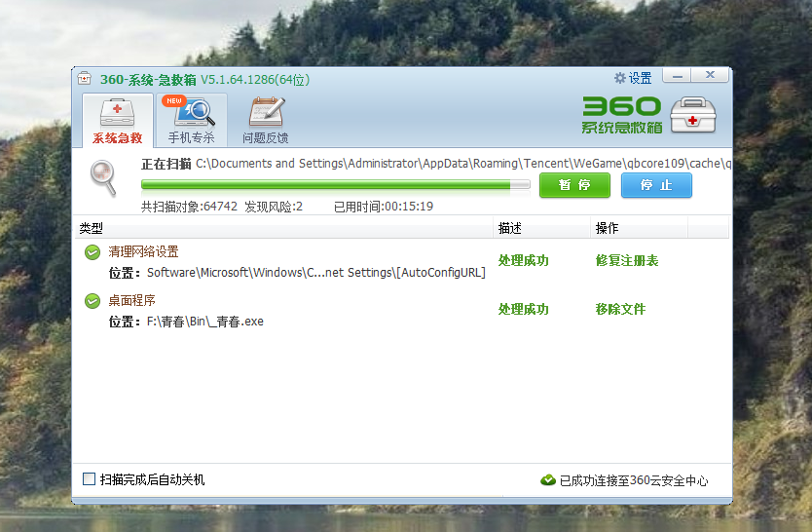
Task: Enable 扫描完成后自动关机 checkbox
Action: (89, 478)
